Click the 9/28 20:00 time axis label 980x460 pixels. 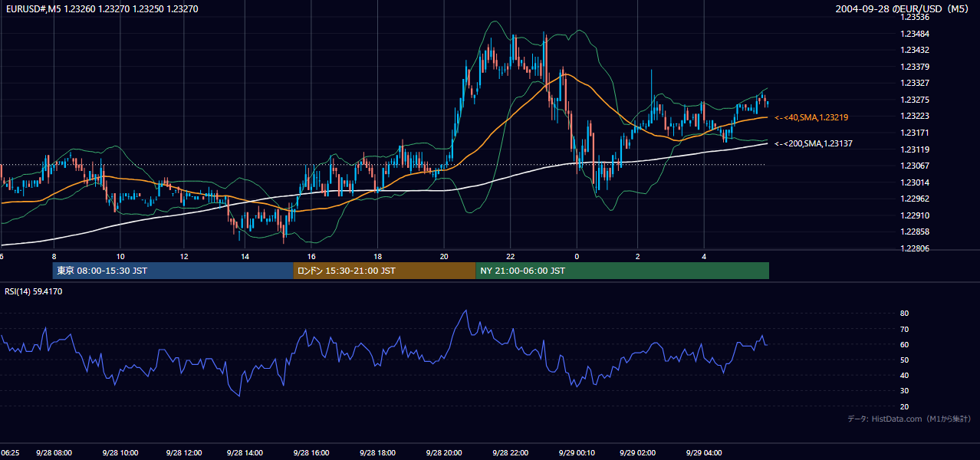pyautogui.click(x=444, y=453)
